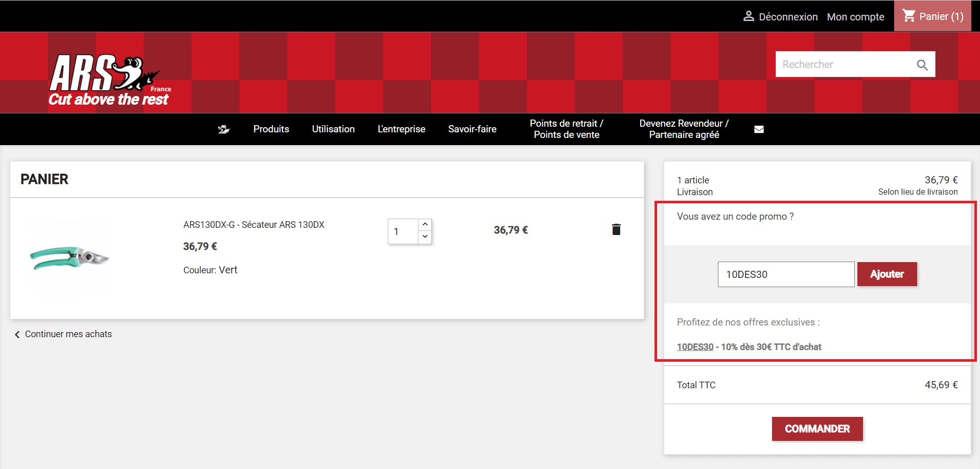
Task: Delete the ARS130DX-G item with trash icon
Action: tap(616, 229)
